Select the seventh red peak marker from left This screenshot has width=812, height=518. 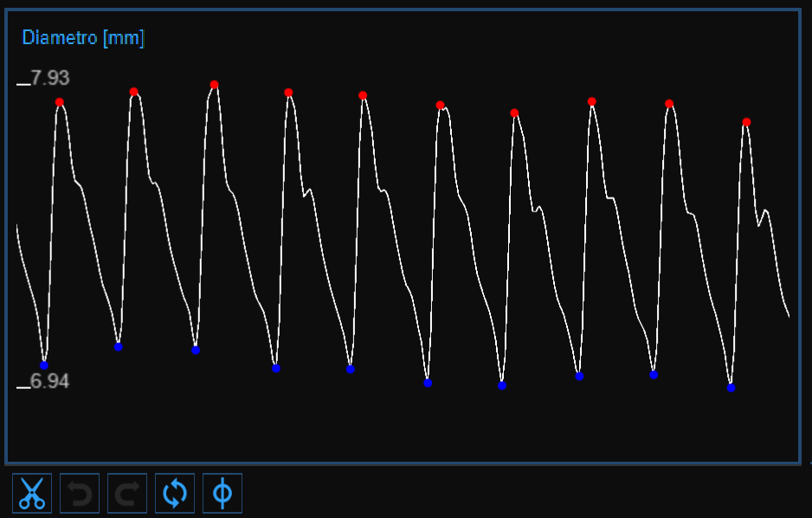point(514,113)
